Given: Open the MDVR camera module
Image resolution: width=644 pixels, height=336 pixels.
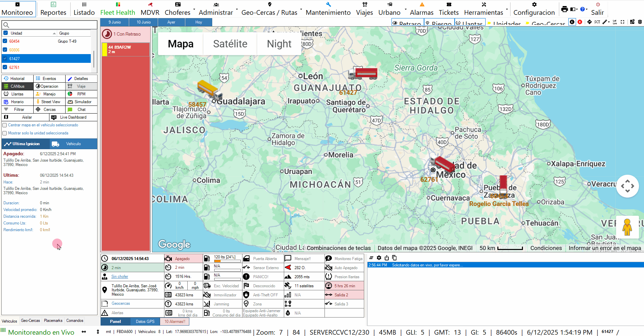Looking at the screenshot, I should point(150,4).
